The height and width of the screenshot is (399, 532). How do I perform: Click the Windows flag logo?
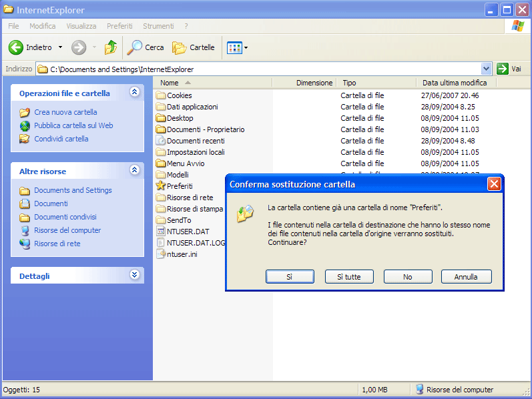518,26
